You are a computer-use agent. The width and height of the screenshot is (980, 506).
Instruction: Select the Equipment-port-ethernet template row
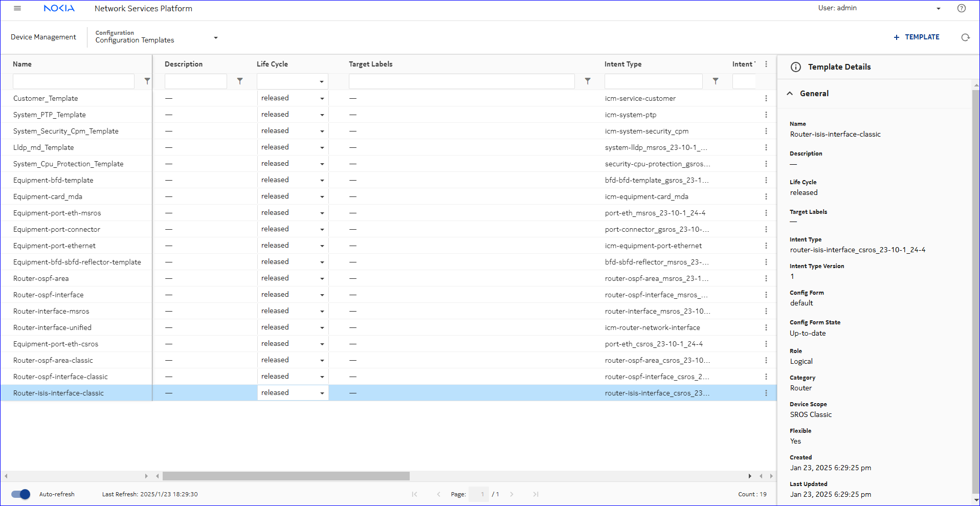tap(54, 246)
